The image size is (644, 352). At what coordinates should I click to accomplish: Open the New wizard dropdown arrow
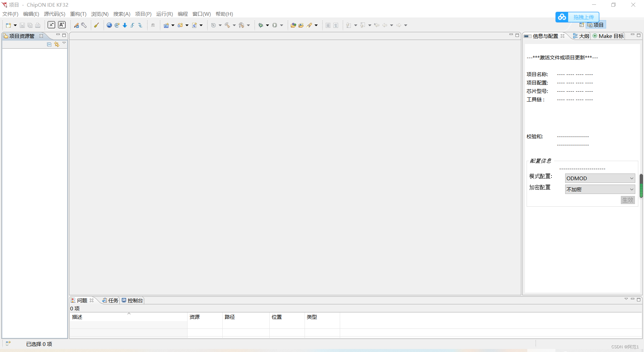click(15, 26)
